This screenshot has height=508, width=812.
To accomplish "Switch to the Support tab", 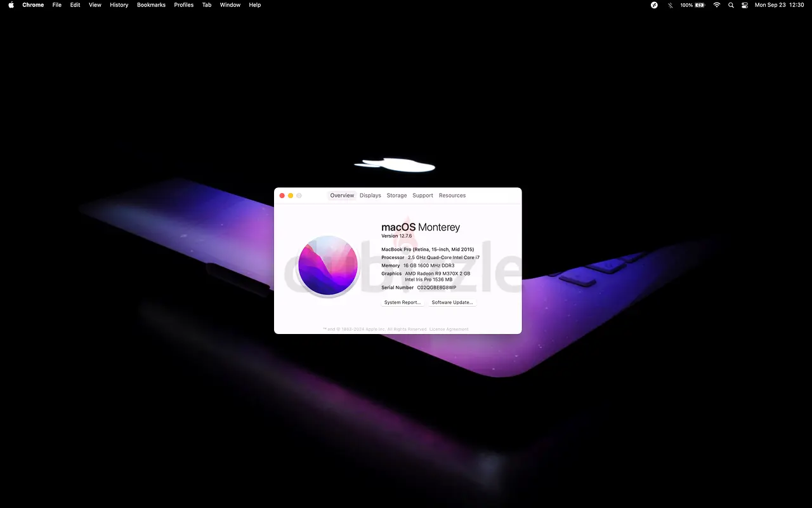I will pos(422,196).
